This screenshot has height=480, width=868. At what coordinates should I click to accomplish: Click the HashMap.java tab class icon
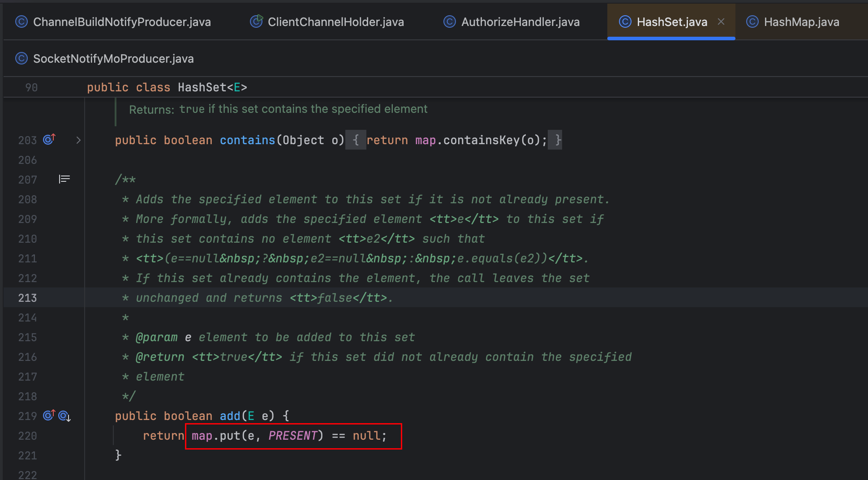click(752, 21)
